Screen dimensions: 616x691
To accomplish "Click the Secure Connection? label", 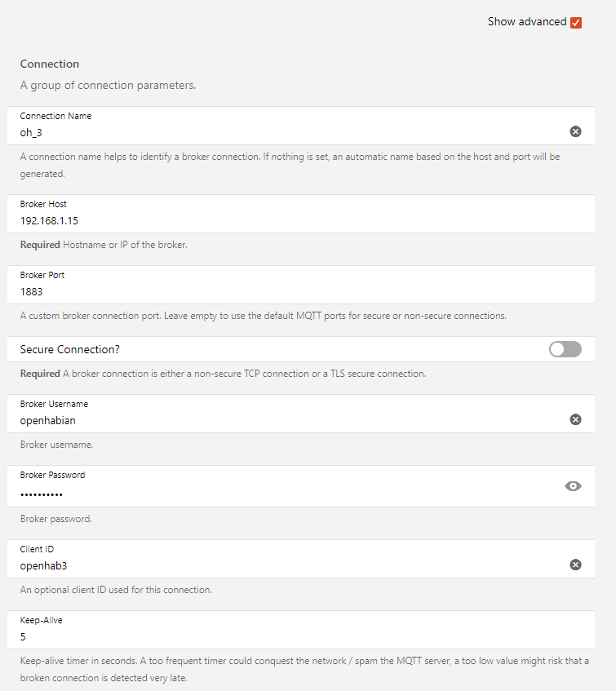I will coord(70,349).
